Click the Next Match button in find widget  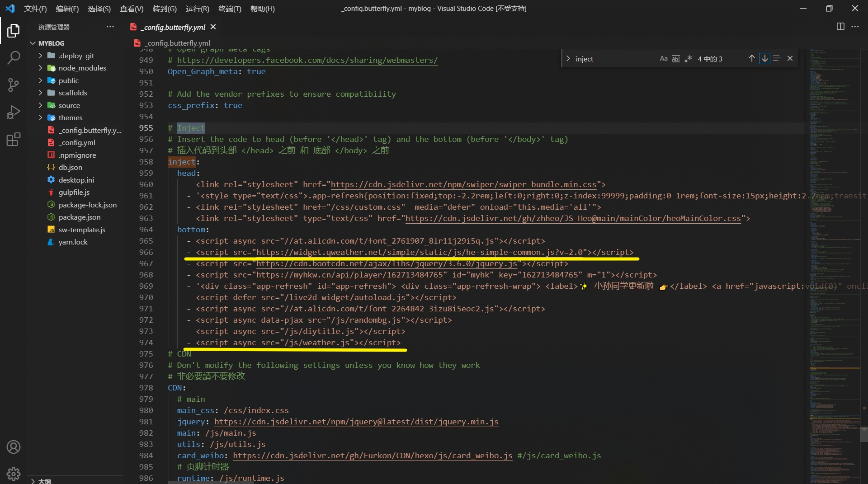(x=765, y=59)
